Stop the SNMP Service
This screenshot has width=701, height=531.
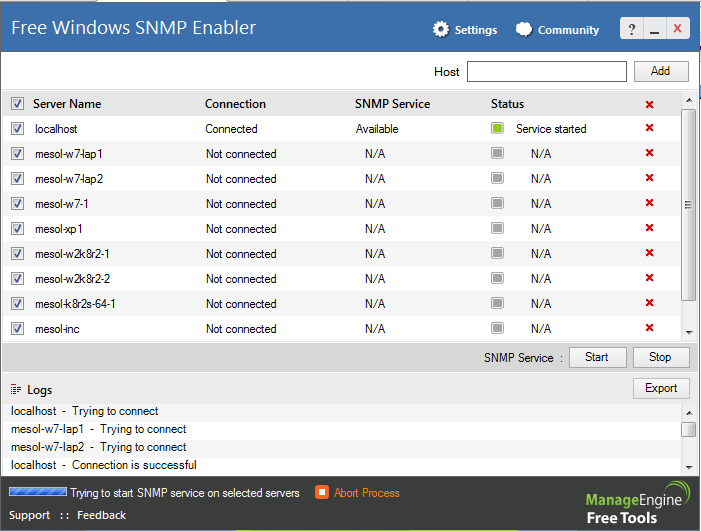(660, 357)
